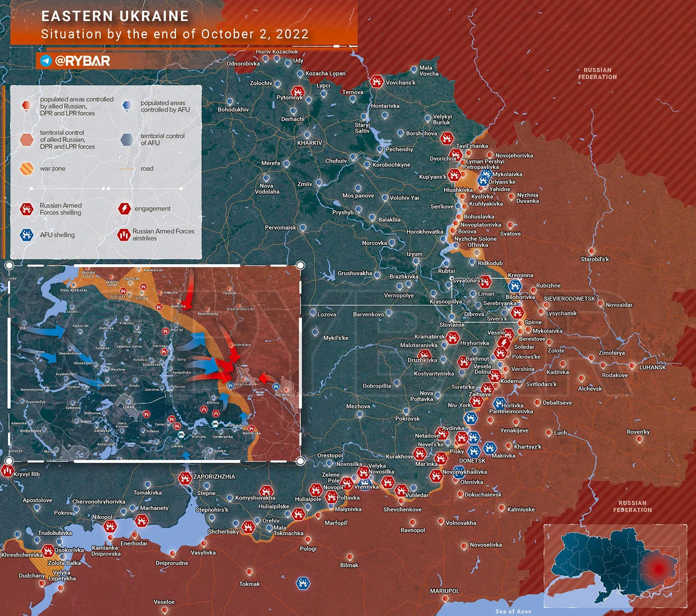Click the Tokmak town label
696x616 pixels.
[x=250, y=584]
